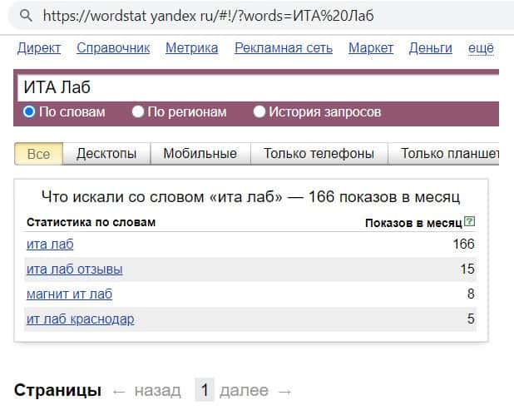514x420 pixels.
Task: Click the Что искали со словом heading
Action: pyautogui.click(x=251, y=197)
